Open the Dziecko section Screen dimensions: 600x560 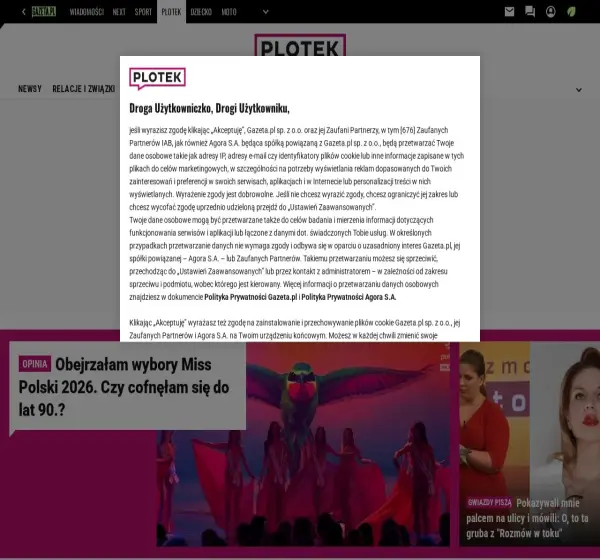coord(201,12)
